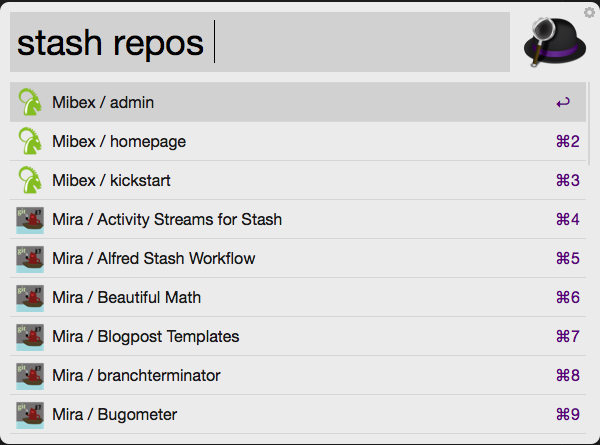Click the Mibex kickstart repository icon
This screenshot has width=600, height=445.
tap(30, 181)
